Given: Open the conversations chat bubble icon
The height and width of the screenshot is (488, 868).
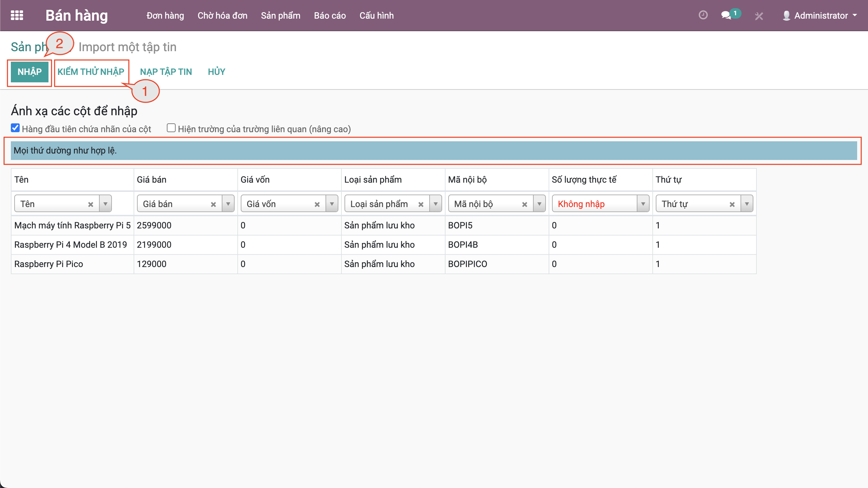Looking at the screenshot, I should (726, 15).
